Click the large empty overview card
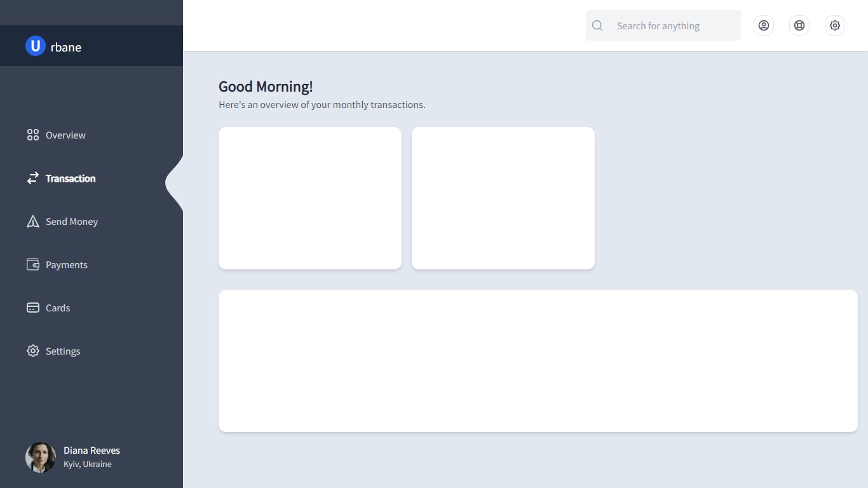Viewport: 868px width, 488px height. 538,360
